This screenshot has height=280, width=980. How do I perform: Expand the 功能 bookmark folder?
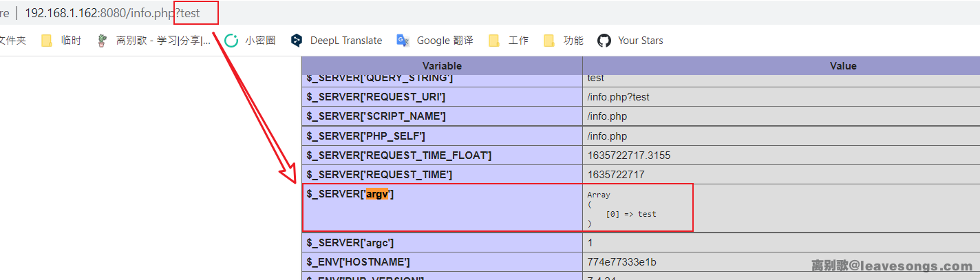(x=564, y=41)
